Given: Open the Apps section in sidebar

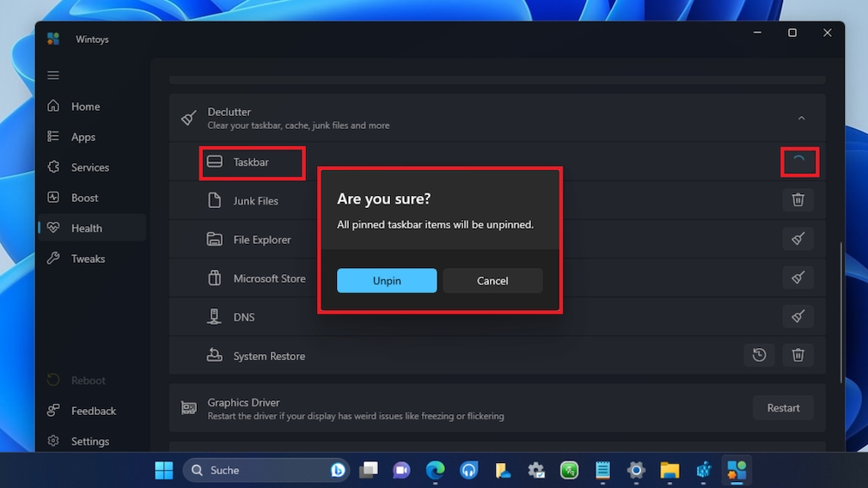Looking at the screenshot, I should (x=83, y=137).
